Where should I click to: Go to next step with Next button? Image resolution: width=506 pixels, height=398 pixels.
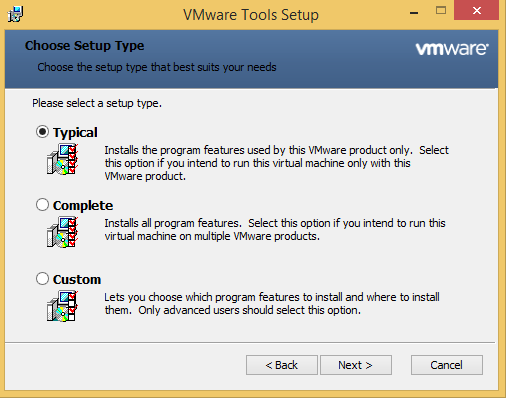(x=356, y=365)
